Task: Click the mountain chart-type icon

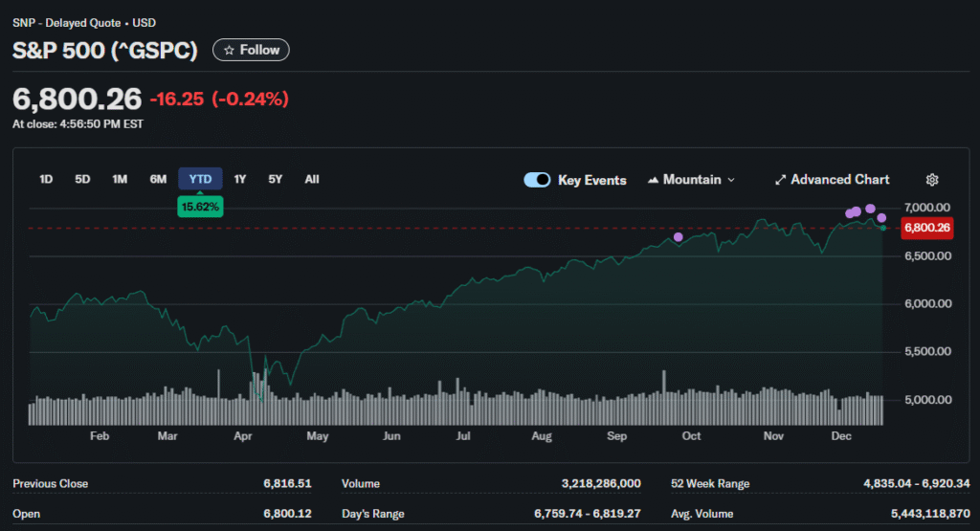Action: pos(654,180)
